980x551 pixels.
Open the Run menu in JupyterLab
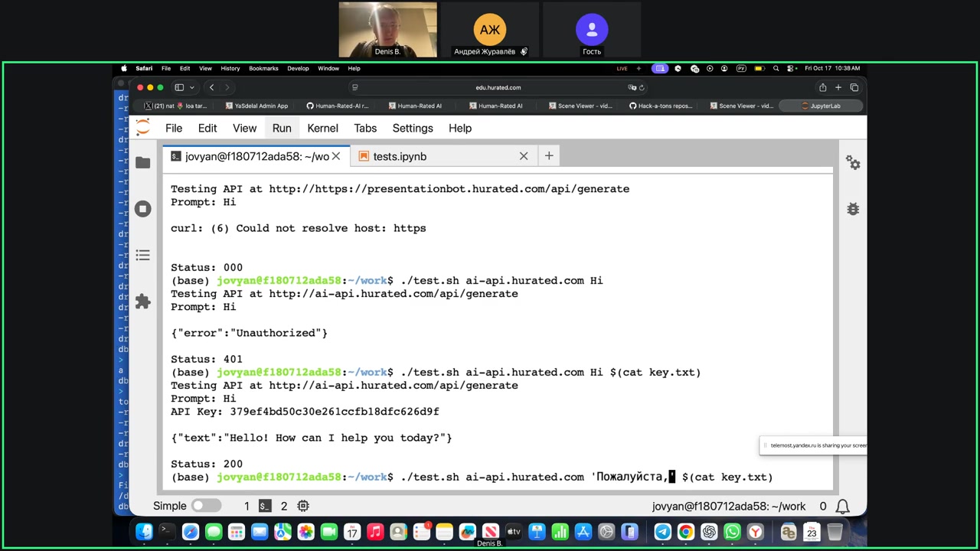282,128
